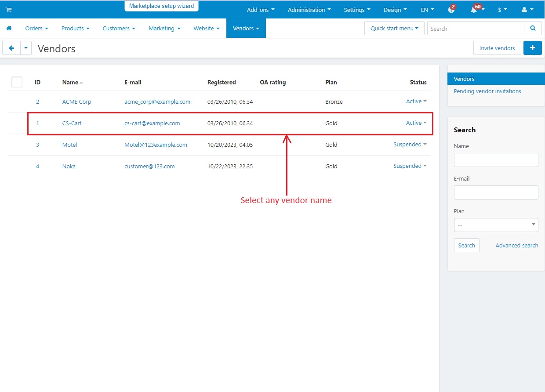
Task: Open the storefront cart icon
Action: click(8, 9)
